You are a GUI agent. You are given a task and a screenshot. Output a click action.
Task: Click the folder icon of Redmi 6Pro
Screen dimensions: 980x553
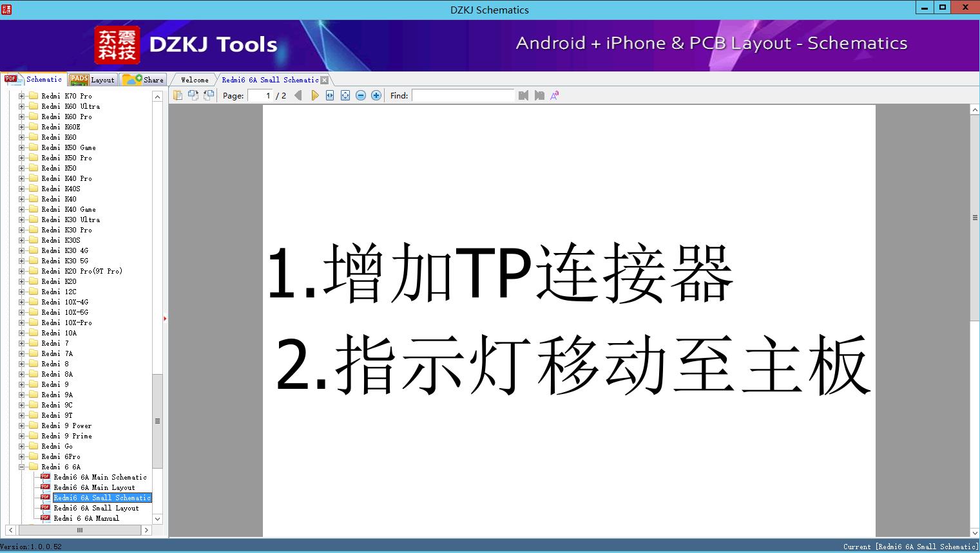[34, 456]
